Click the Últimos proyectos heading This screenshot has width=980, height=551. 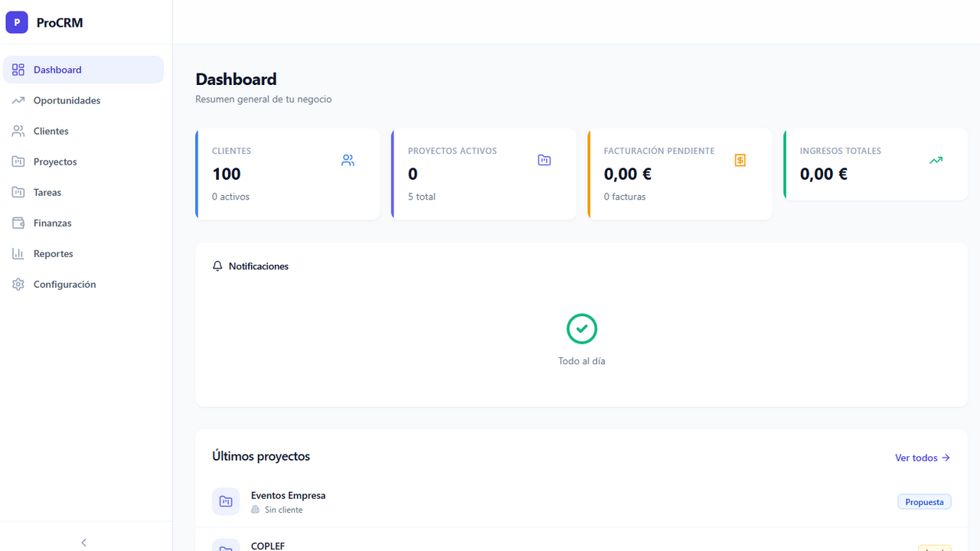coord(261,456)
